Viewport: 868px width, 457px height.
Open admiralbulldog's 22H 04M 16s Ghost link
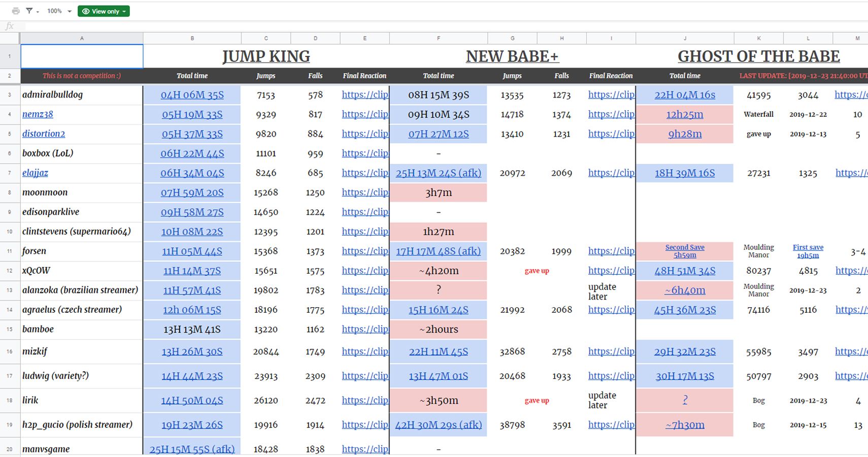pyautogui.click(x=685, y=95)
